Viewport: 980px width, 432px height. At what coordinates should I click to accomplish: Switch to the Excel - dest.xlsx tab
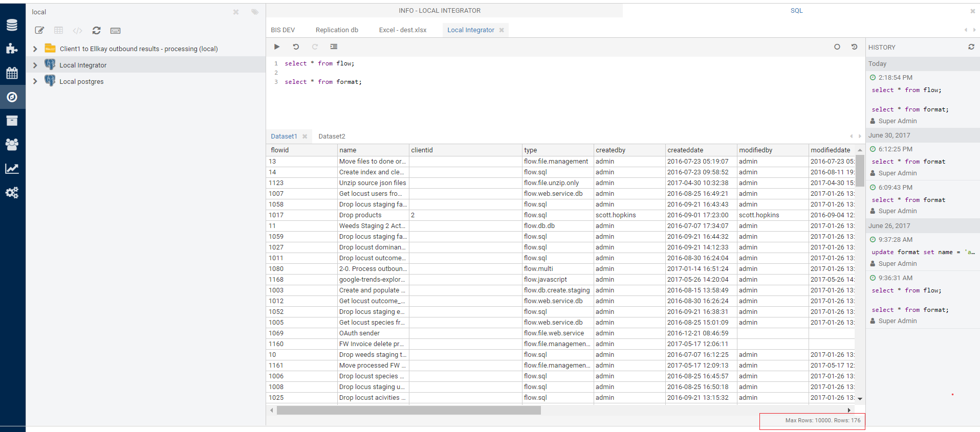coord(403,30)
